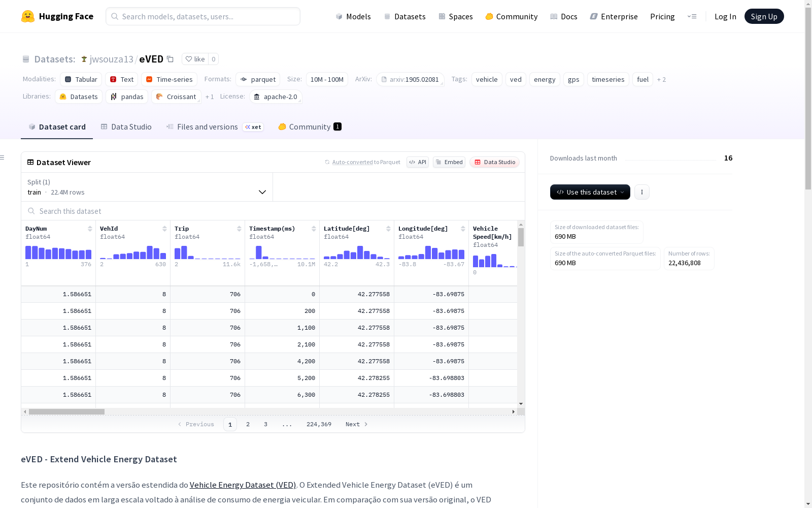Open Models in the top navigation
Screen dimensions: 812x508
pos(353,16)
